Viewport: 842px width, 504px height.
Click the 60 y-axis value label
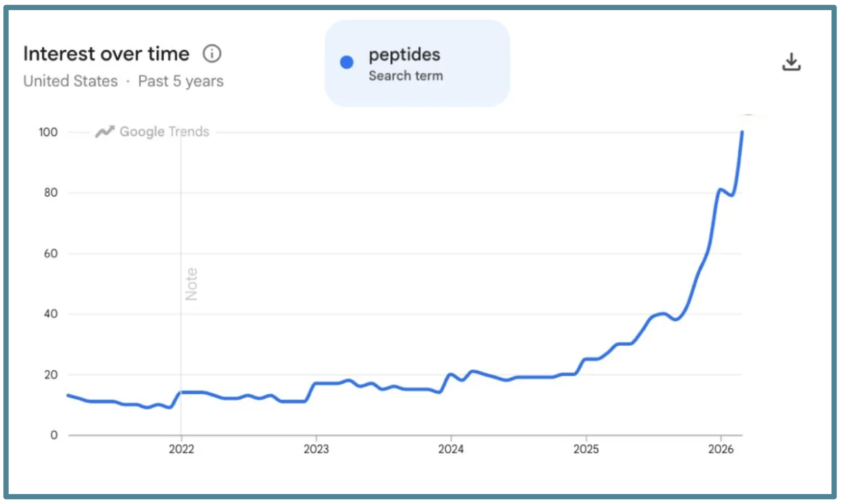pos(51,253)
